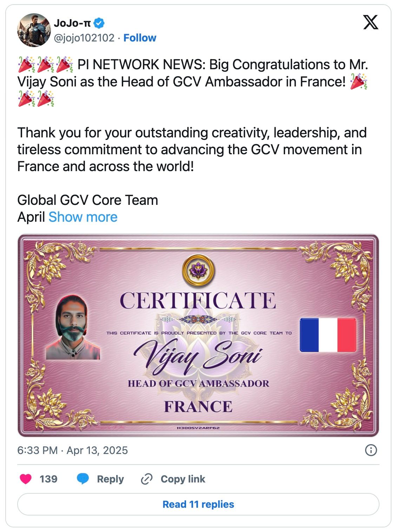
Task: Click the JoJo-π display name
Action: point(72,23)
